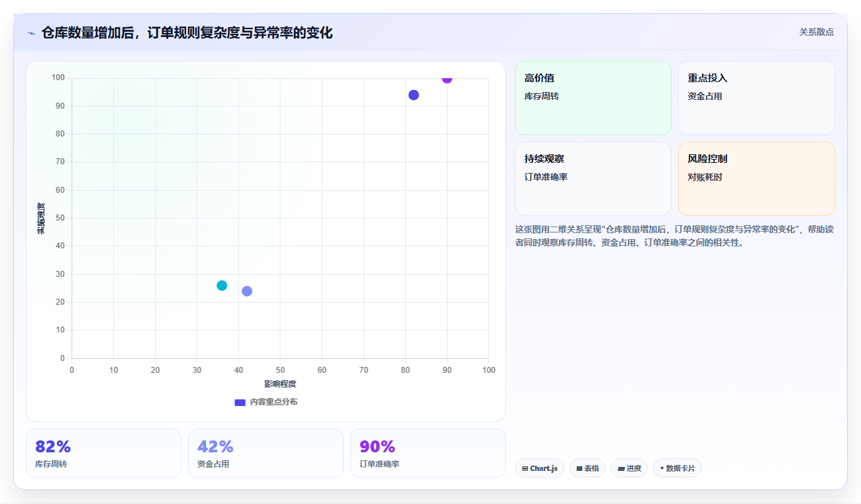Click the 42% 资金占用 stat card

[266, 453]
